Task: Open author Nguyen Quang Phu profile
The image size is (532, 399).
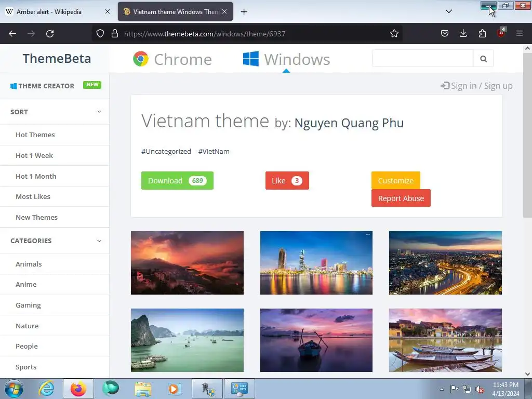Action: tap(349, 123)
